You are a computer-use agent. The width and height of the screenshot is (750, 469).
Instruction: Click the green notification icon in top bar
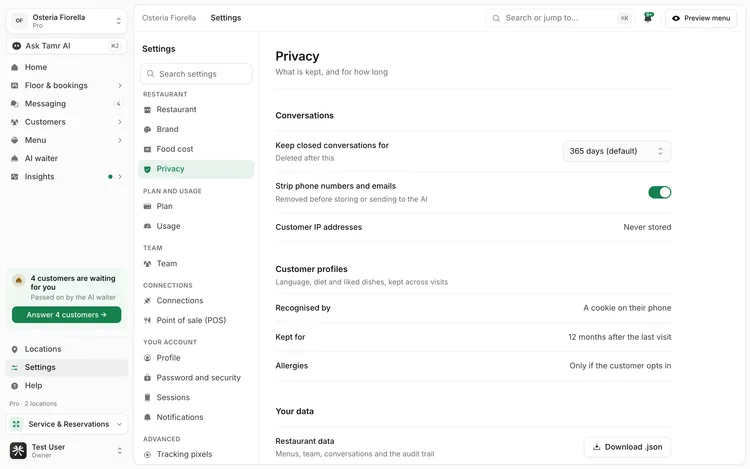[x=649, y=17]
